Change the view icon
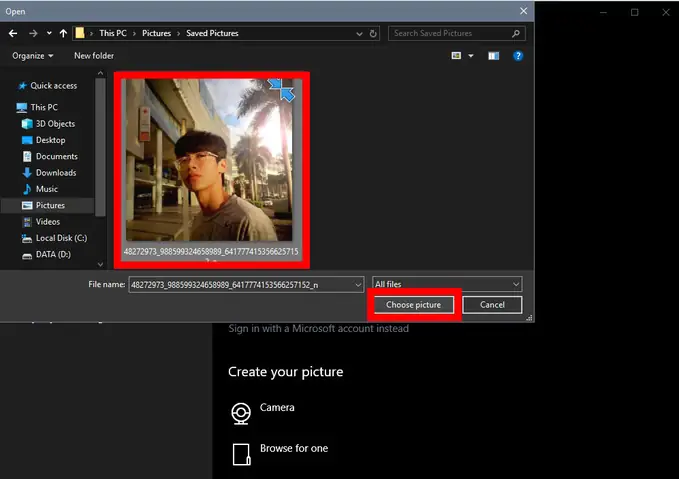Screen dimensions: 679x479 [456, 56]
